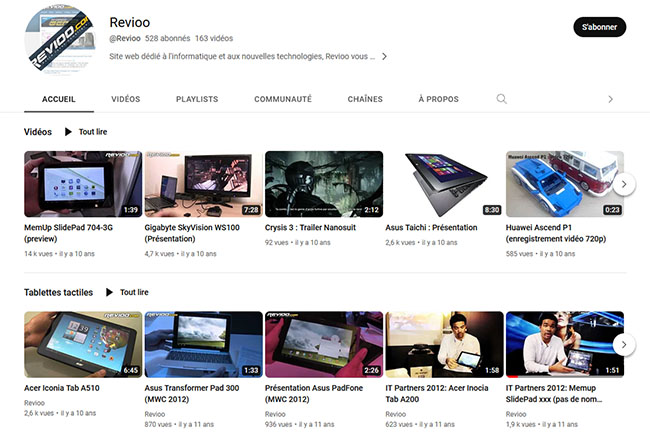Click '1,9 k vues • il y a 11 ans'
650x442 pixels.
542,424
